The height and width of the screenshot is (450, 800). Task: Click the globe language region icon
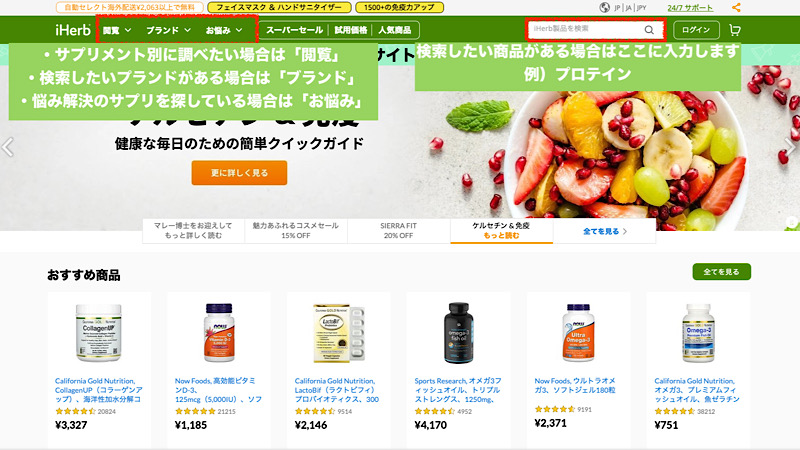click(605, 8)
